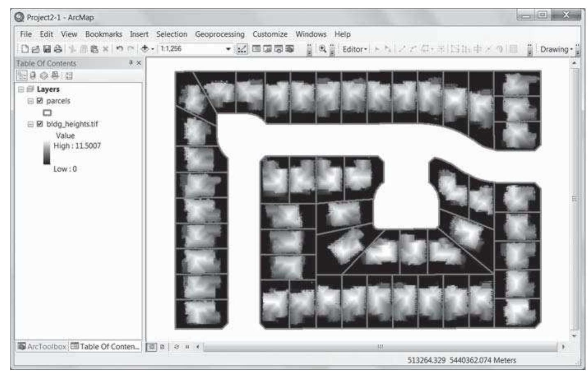Click the parcels layer symbol swatch

tap(47, 112)
